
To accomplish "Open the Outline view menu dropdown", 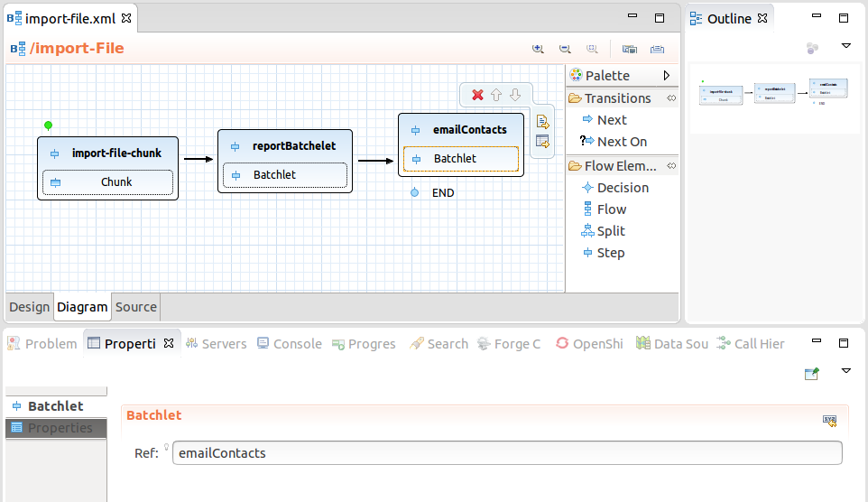I will (x=845, y=45).
